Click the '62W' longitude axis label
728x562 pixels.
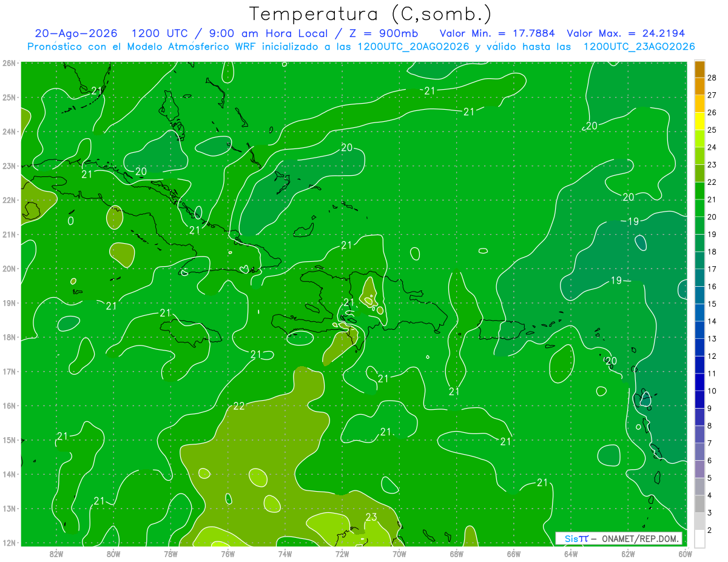[627, 554]
